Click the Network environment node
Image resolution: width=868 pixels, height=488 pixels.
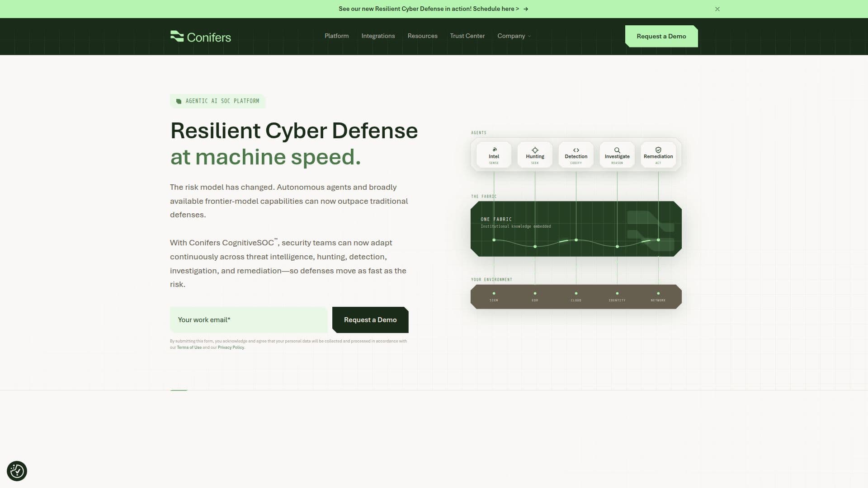[658, 297]
